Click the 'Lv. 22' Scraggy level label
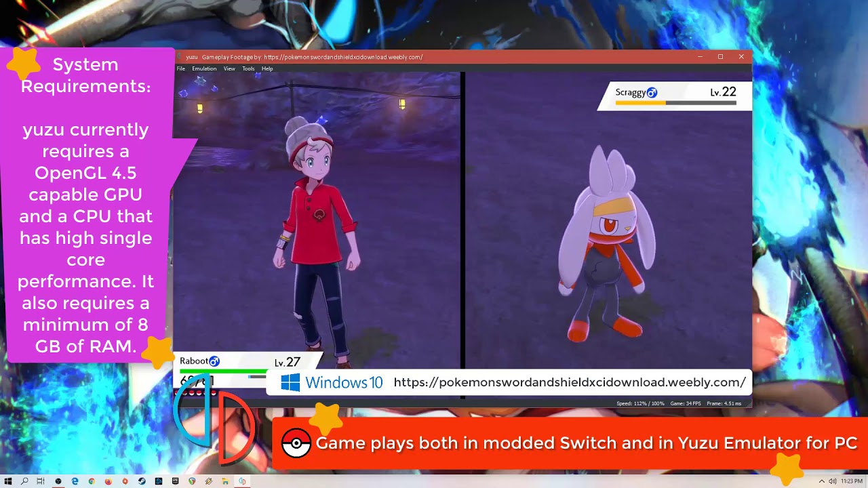The width and height of the screenshot is (868, 488). tap(723, 92)
